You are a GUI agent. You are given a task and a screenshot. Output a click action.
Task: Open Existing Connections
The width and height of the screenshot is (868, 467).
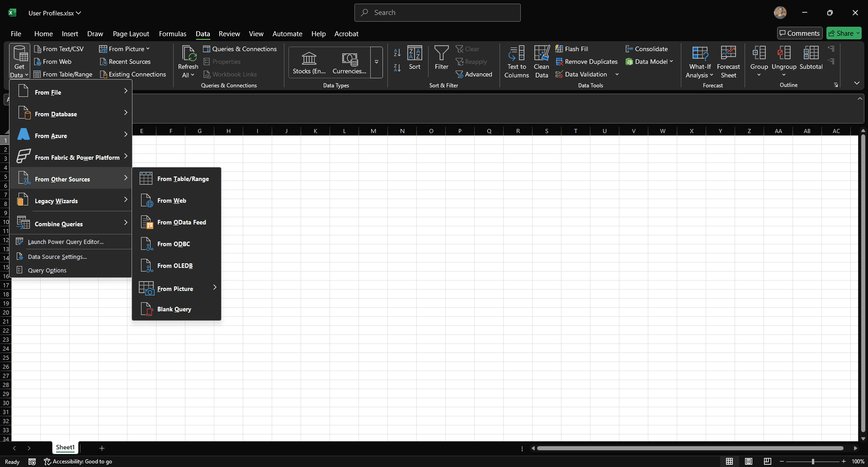click(133, 74)
